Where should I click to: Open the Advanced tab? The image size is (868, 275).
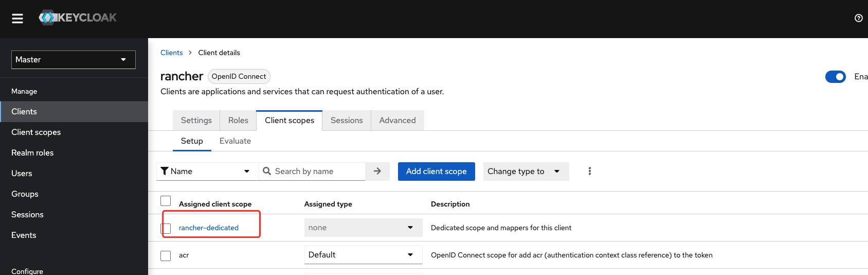tap(397, 120)
